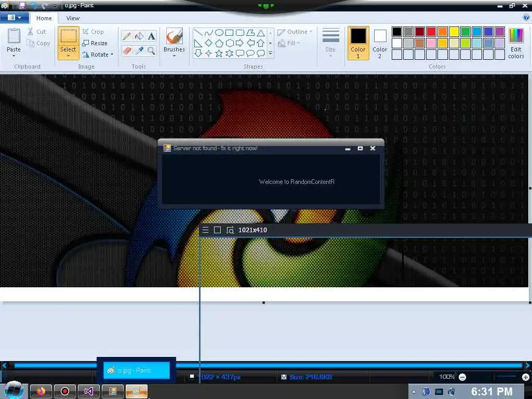
Task: Choose the Down arrow shape
Action: [x=198, y=54]
